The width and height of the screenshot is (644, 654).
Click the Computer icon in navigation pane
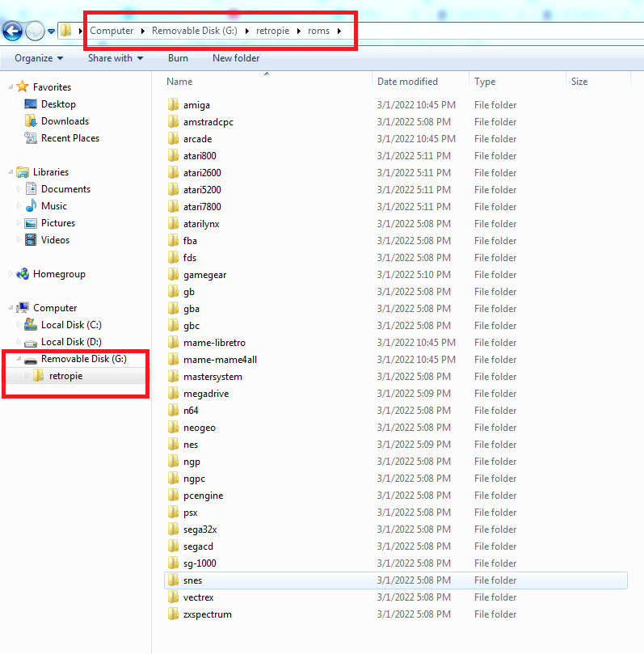(22, 308)
